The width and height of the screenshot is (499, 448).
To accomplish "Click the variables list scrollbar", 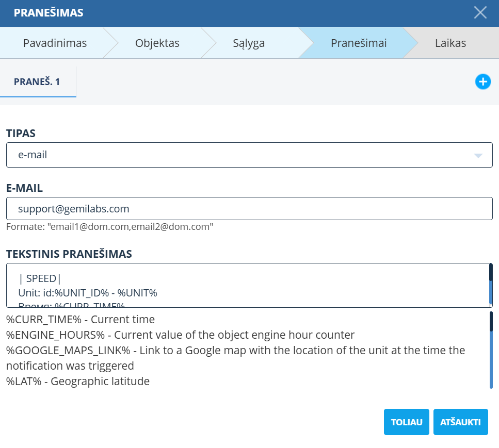I will click(491, 350).
